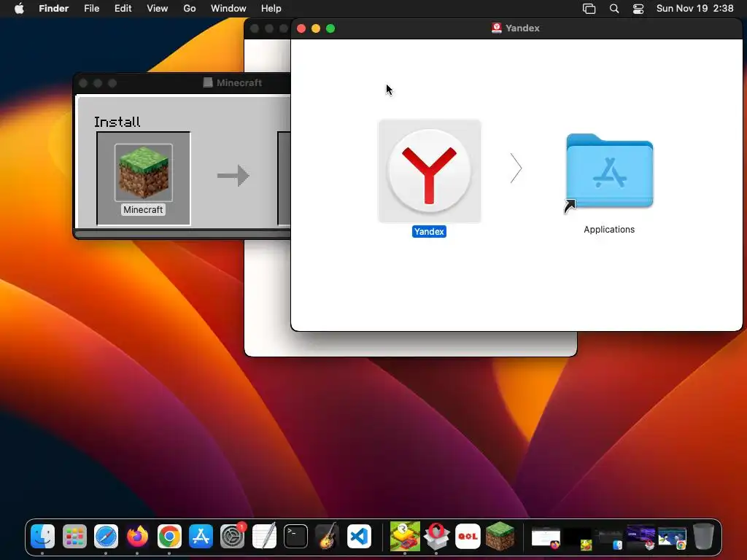Open Finder from the Dock
Viewport: 747px width, 560px height.
[x=42, y=537]
